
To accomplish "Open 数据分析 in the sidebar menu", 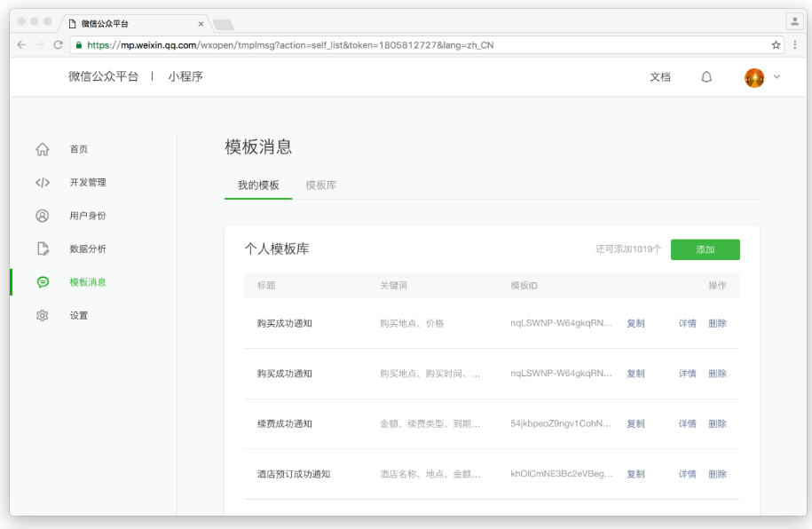I will [88, 249].
